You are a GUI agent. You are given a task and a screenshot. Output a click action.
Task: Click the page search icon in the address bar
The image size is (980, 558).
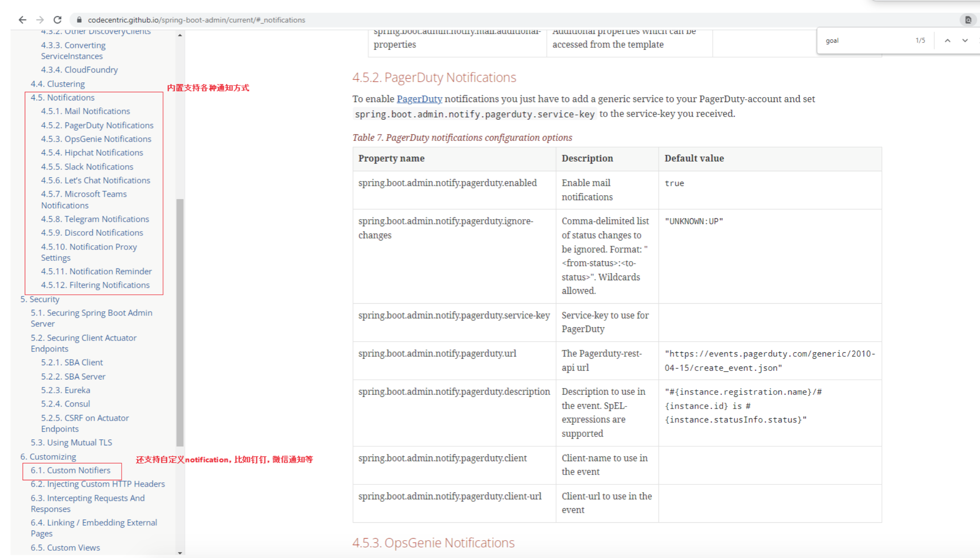968,20
